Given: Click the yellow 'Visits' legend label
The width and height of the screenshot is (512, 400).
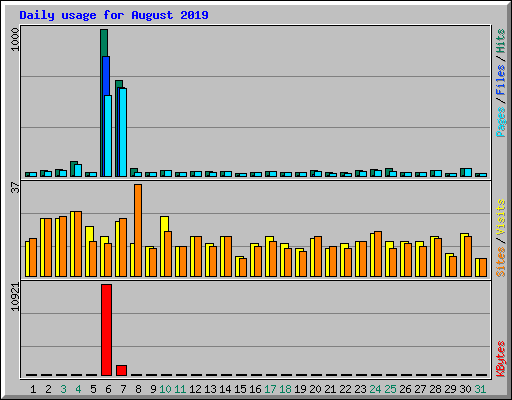Looking at the screenshot, I should (x=500, y=218).
